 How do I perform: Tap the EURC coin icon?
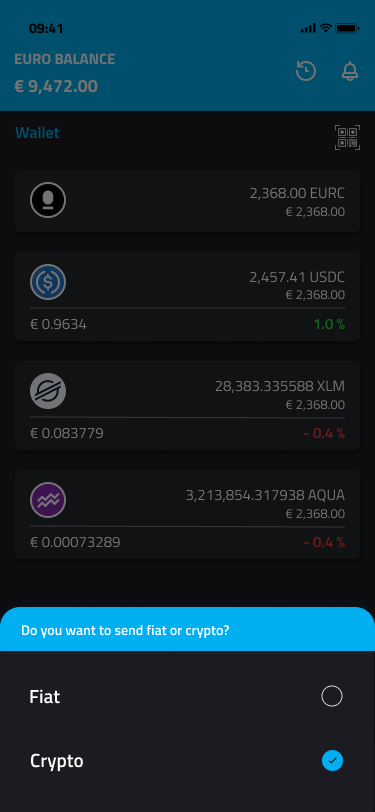click(x=48, y=200)
